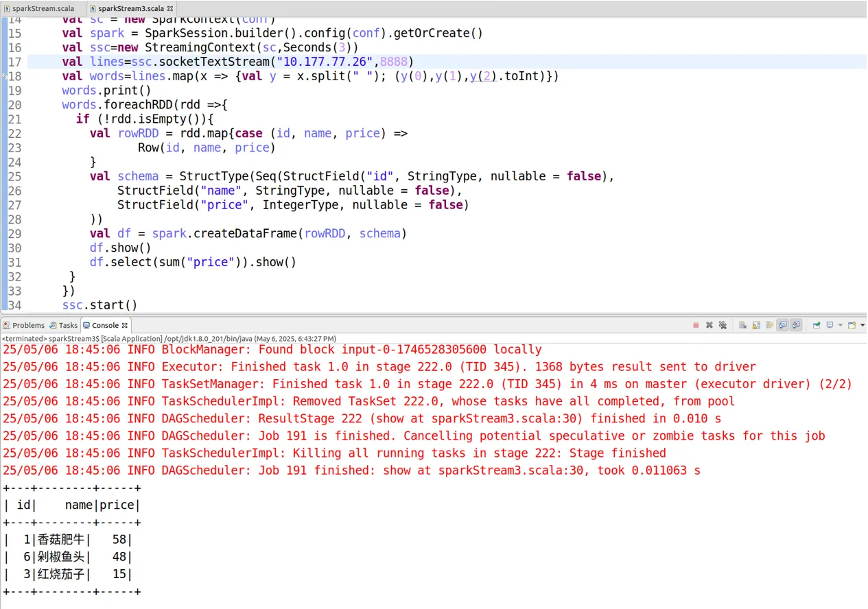The image size is (868, 609).
Task: Switch to the sparkStream.scala editor tab
Action: (x=43, y=8)
